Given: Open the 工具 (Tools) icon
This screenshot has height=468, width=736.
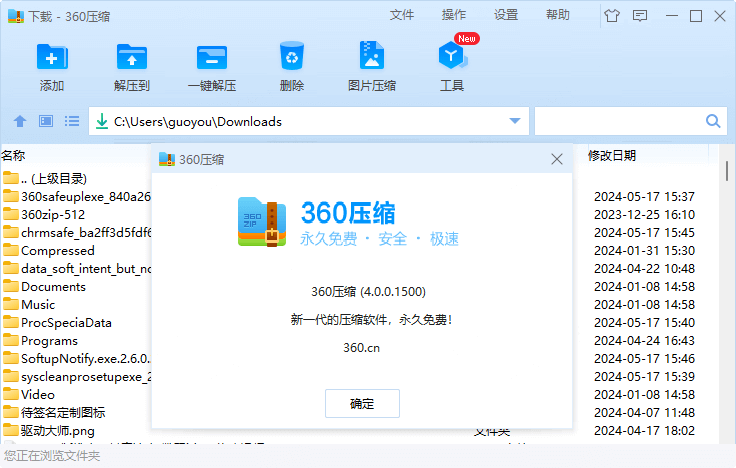Looking at the screenshot, I should (452, 66).
